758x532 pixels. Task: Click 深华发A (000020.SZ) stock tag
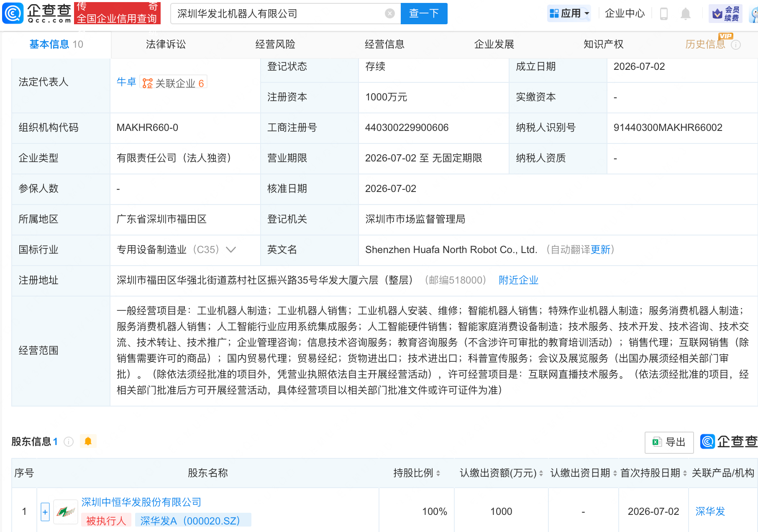coord(193,520)
